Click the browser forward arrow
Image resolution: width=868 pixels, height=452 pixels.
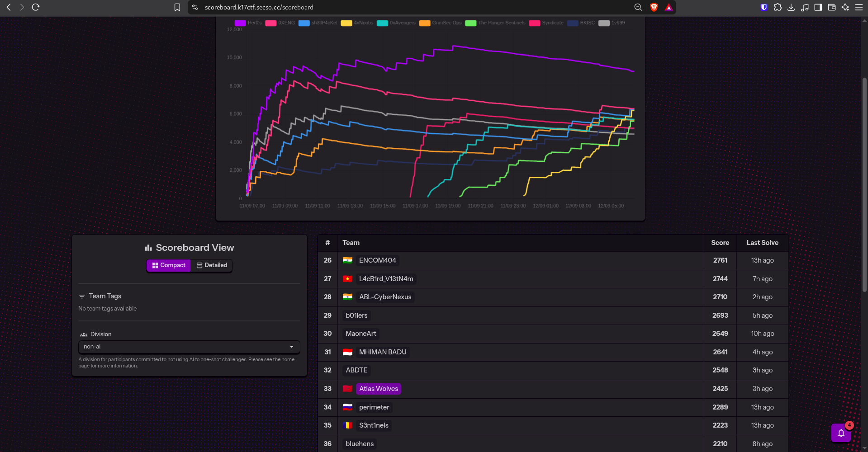pyautogui.click(x=22, y=7)
